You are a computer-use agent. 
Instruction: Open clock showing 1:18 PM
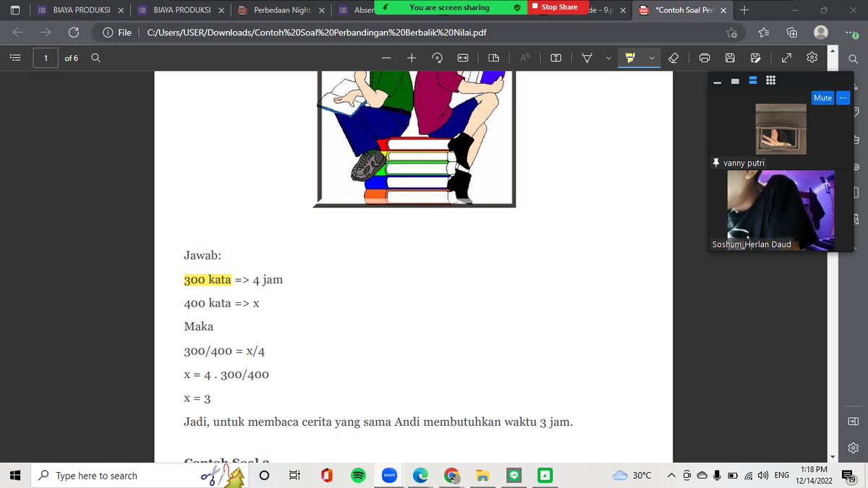point(814,476)
